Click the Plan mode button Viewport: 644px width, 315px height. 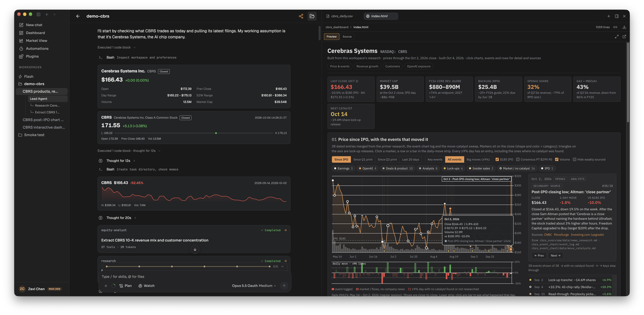click(x=126, y=286)
